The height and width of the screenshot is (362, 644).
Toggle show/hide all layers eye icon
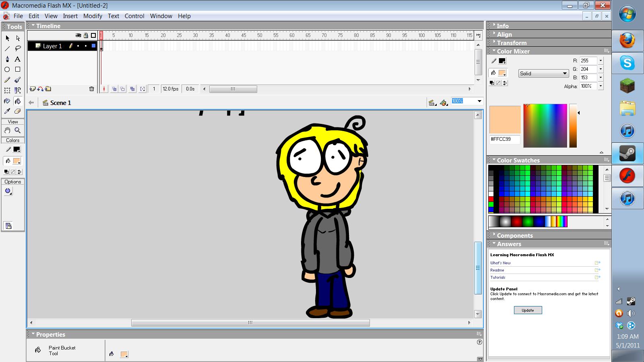[78, 35]
